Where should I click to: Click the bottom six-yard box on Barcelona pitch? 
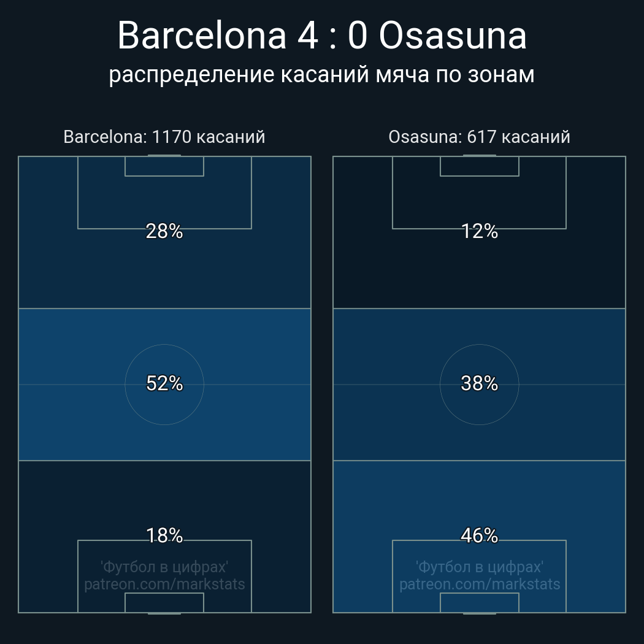164,602
